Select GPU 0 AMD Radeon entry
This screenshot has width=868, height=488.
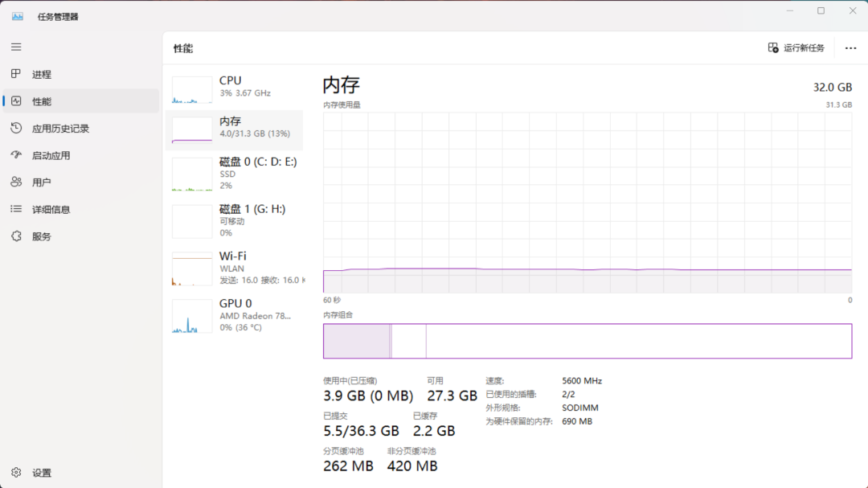coord(234,316)
